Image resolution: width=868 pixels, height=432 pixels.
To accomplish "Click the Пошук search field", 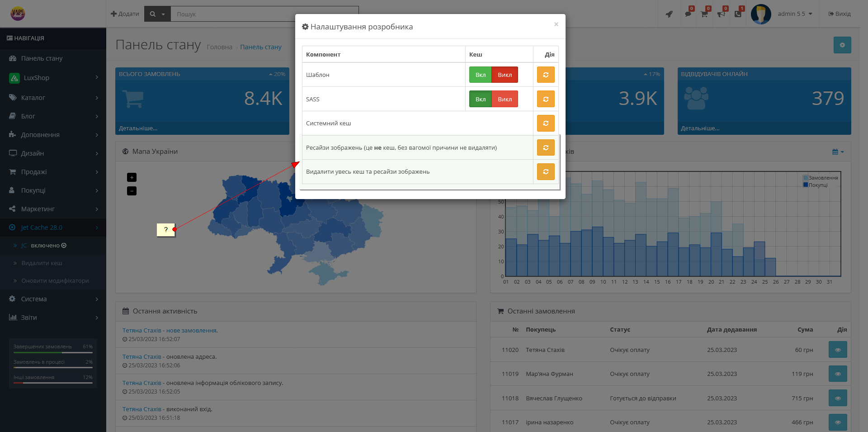I will tap(235, 14).
